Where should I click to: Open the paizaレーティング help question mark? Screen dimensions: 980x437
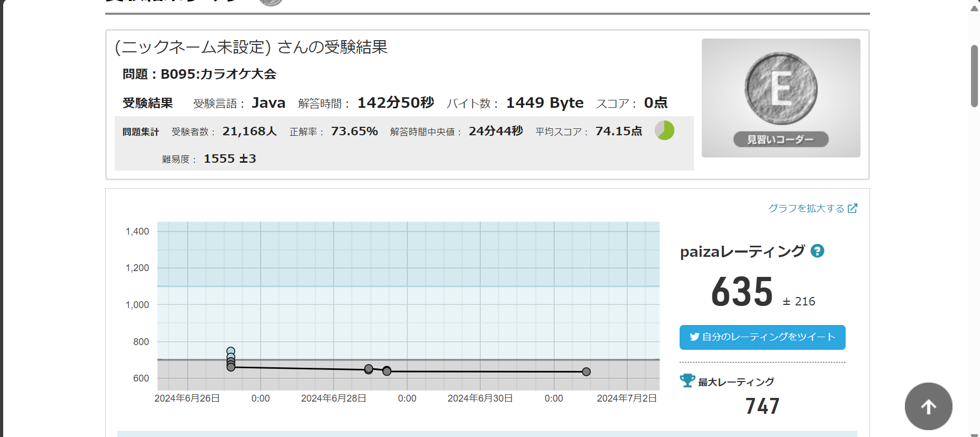(x=817, y=251)
